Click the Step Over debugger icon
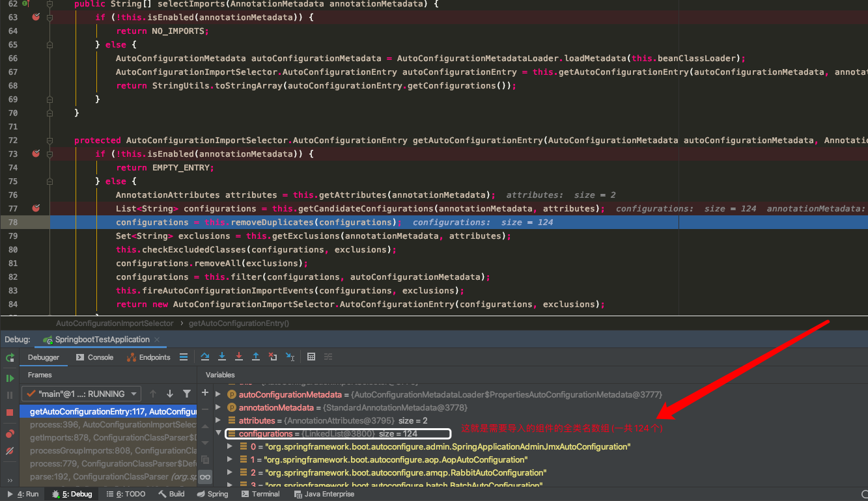The height and width of the screenshot is (501, 868). point(205,357)
